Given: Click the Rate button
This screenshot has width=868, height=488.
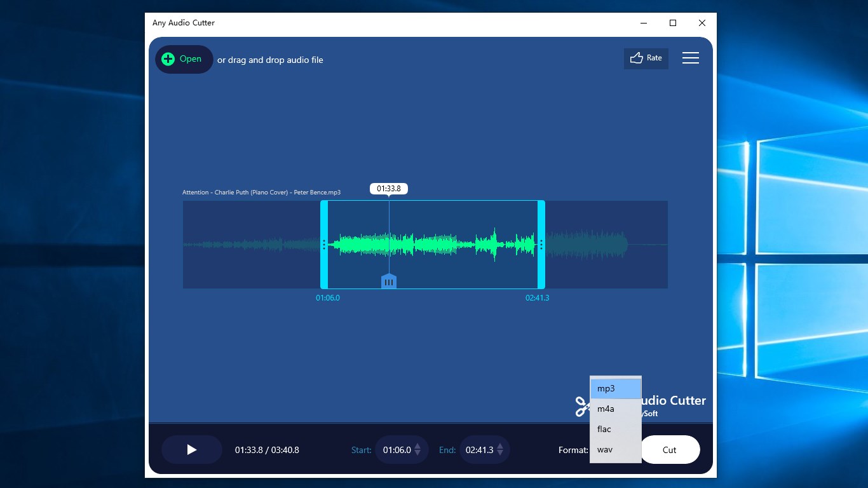Looking at the screenshot, I should [x=646, y=58].
